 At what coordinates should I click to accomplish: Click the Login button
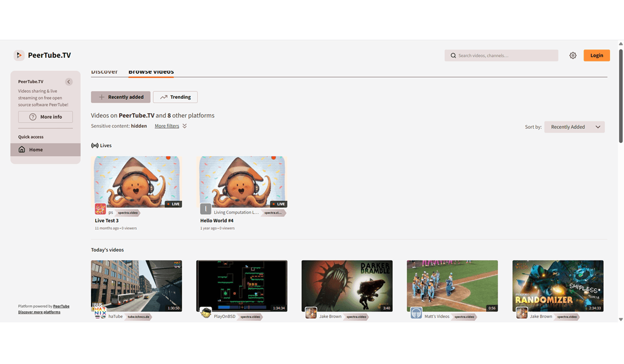click(x=596, y=56)
